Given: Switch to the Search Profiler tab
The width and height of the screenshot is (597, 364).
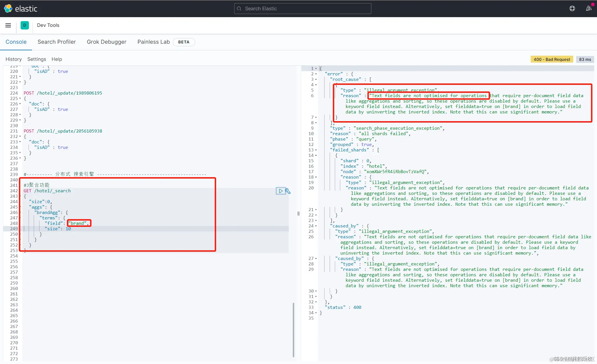Looking at the screenshot, I should [x=57, y=42].
